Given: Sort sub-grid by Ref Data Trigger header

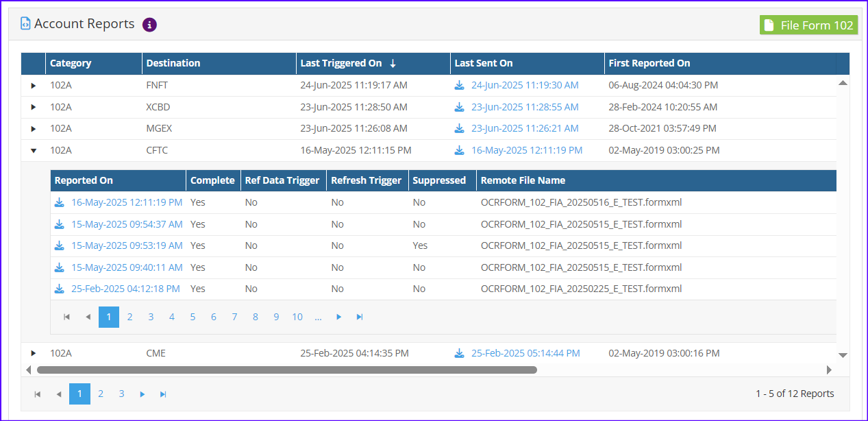Looking at the screenshot, I should pyautogui.click(x=282, y=180).
